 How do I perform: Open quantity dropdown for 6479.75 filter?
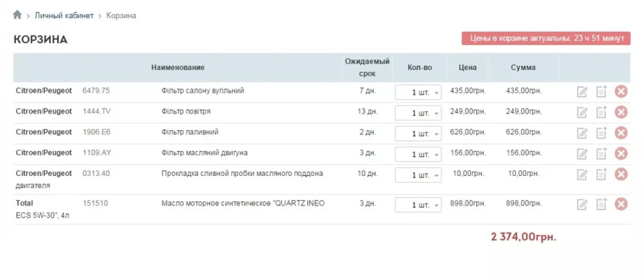coord(418,92)
